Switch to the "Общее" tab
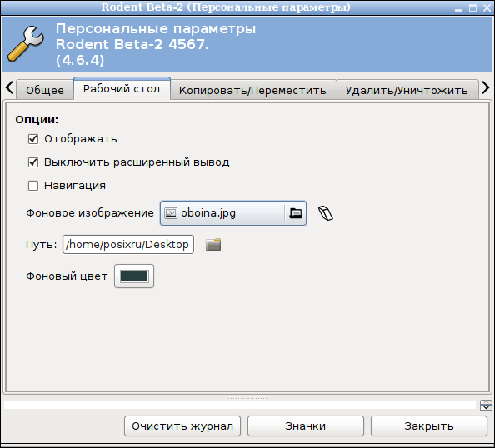This screenshot has height=448, width=495. [45, 90]
